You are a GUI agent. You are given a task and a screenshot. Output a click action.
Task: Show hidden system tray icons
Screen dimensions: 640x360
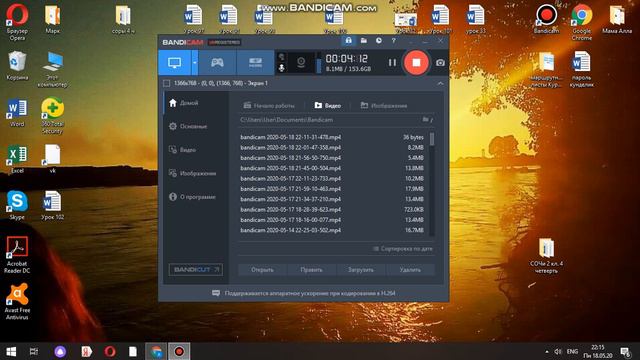[x=547, y=351]
